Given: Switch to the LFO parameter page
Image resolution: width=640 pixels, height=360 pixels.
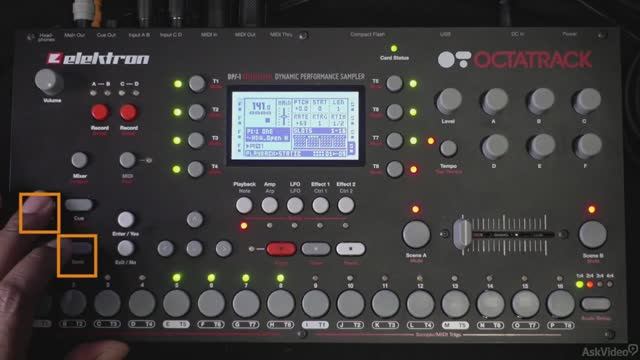Looking at the screenshot, I should (295, 205).
